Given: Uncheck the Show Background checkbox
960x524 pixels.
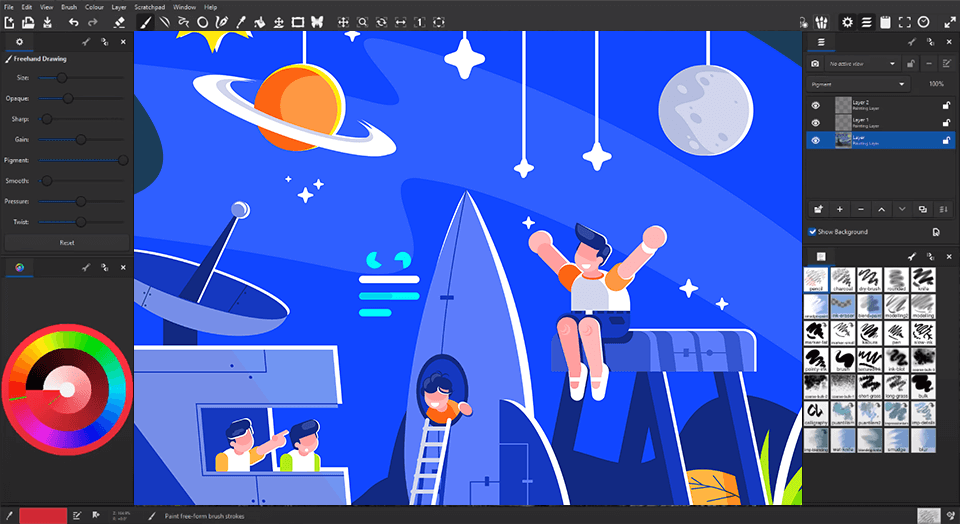Looking at the screenshot, I should coord(812,232).
